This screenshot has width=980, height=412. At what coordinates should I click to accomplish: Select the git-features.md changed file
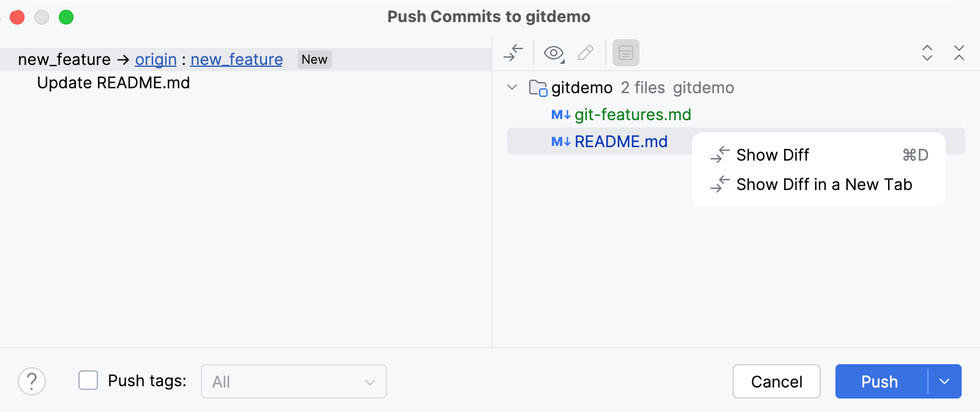632,115
